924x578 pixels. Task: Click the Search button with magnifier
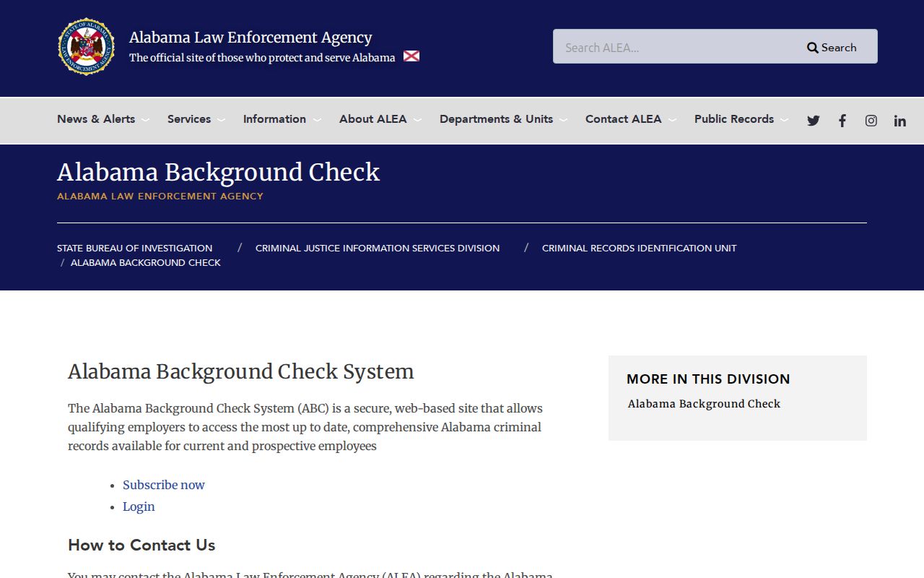pos(832,48)
